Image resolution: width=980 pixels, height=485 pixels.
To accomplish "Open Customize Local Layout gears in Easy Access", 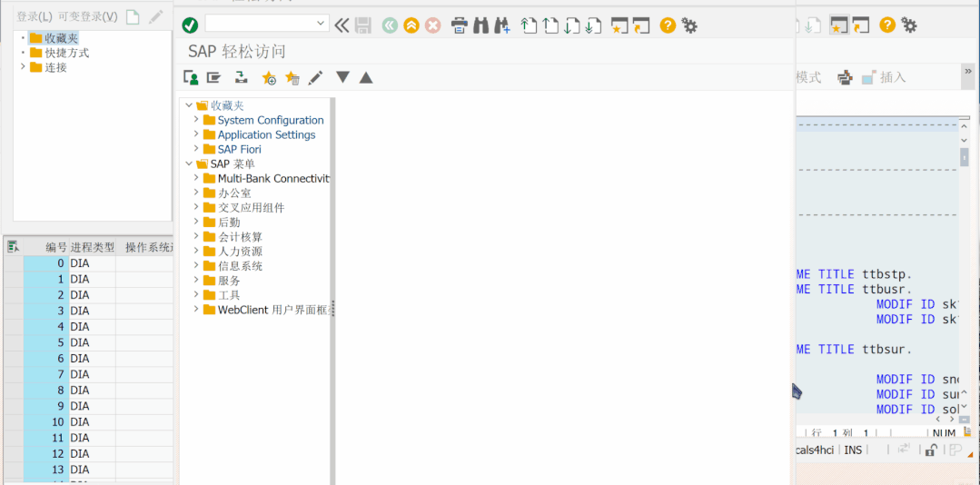I will pos(689,25).
